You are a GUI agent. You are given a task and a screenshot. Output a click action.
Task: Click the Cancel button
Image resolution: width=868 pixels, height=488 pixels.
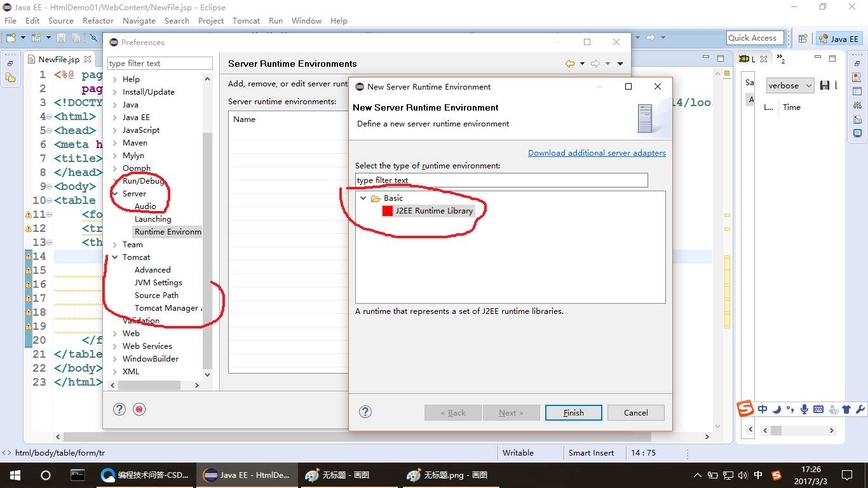[x=635, y=412]
